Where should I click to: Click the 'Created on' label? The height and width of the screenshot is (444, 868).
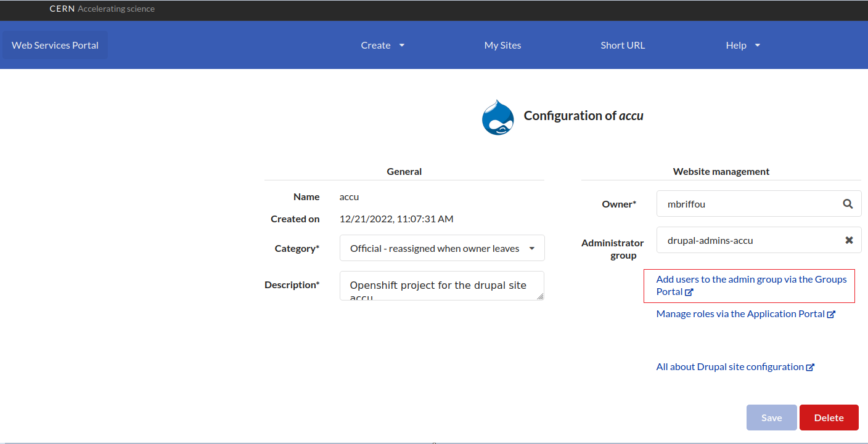point(295,219)
